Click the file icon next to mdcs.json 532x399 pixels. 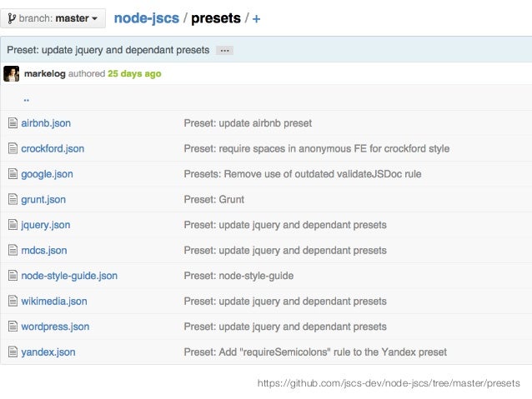coord(13,251)
